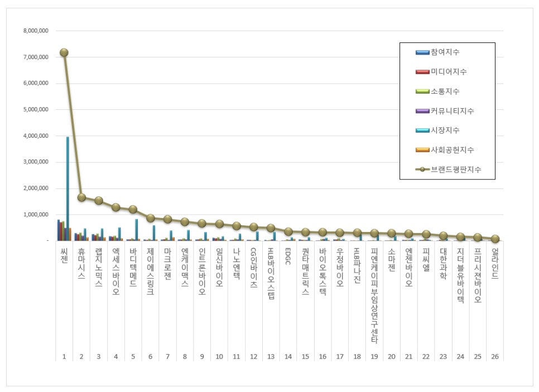Click the 휴마시스 category label
Image resolution: width=539 pixels, height=392 pixels.
point(81,263)
